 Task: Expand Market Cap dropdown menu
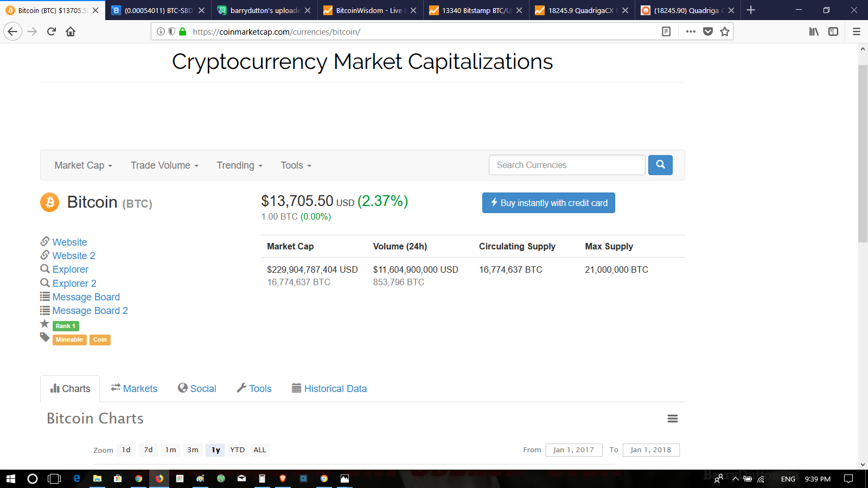tap(84, 165)
